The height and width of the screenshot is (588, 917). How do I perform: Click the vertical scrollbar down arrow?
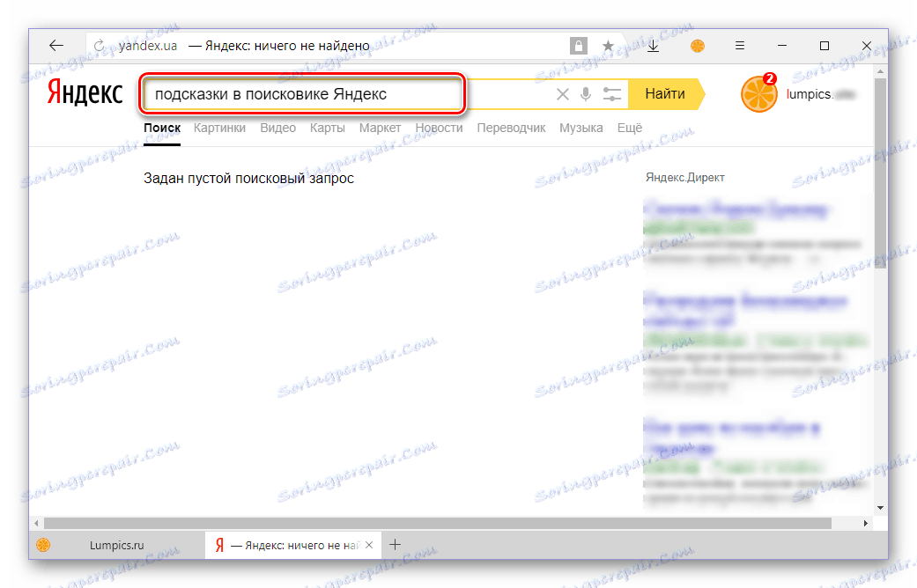point(881,507)
